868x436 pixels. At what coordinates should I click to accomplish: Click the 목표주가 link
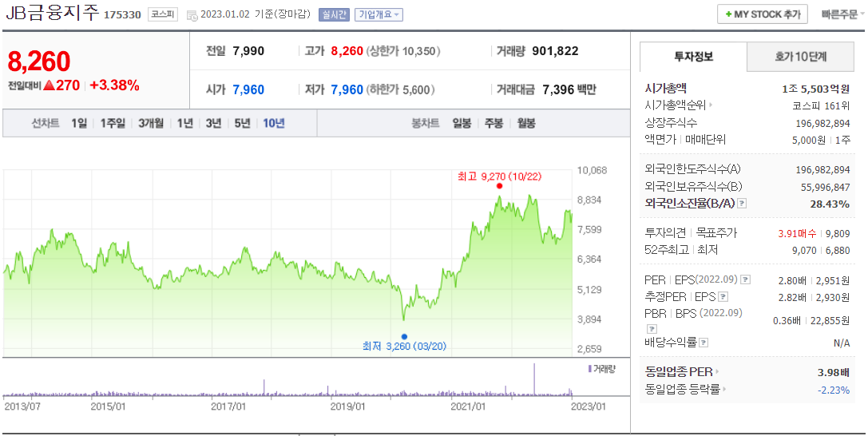tap(716, 233)
